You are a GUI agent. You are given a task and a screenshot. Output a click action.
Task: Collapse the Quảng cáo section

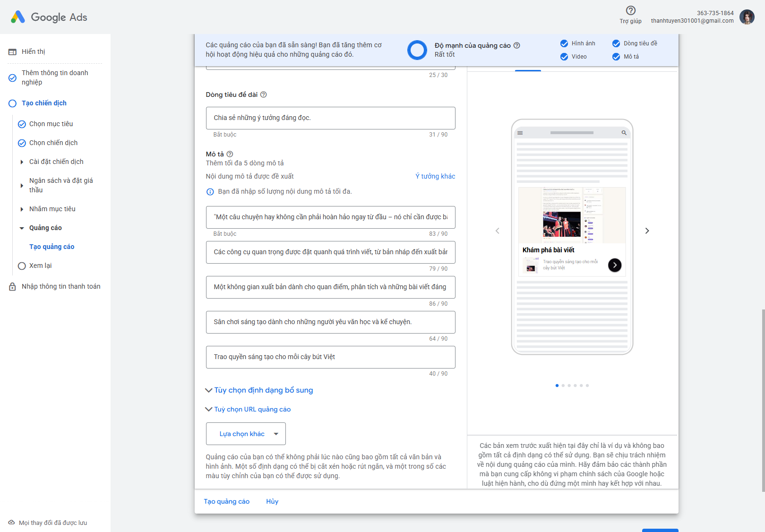(x=22, y=228)
